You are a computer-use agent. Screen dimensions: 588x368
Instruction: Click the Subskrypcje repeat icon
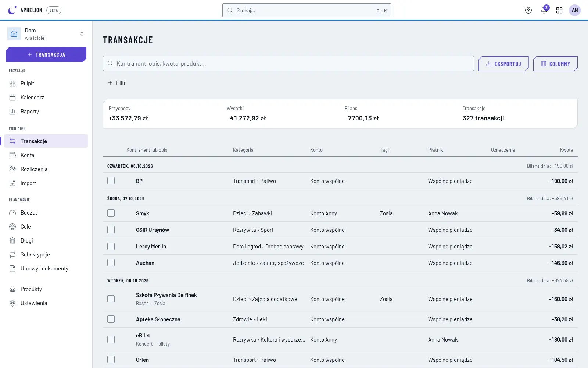click(12, 255)
